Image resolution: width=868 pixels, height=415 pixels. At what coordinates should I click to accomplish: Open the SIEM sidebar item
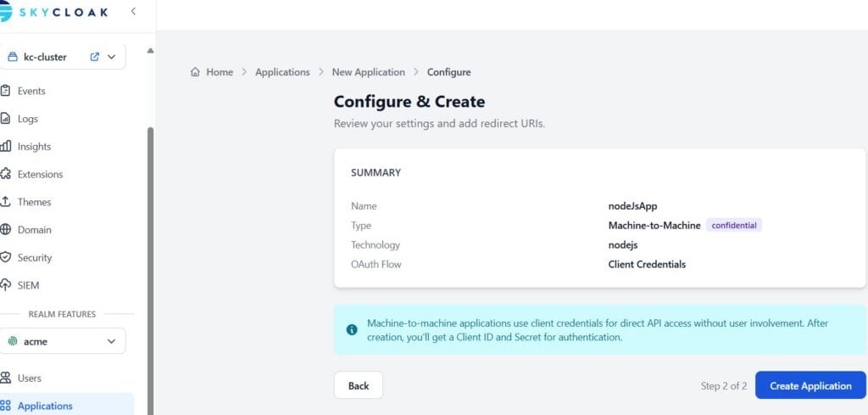28,285
